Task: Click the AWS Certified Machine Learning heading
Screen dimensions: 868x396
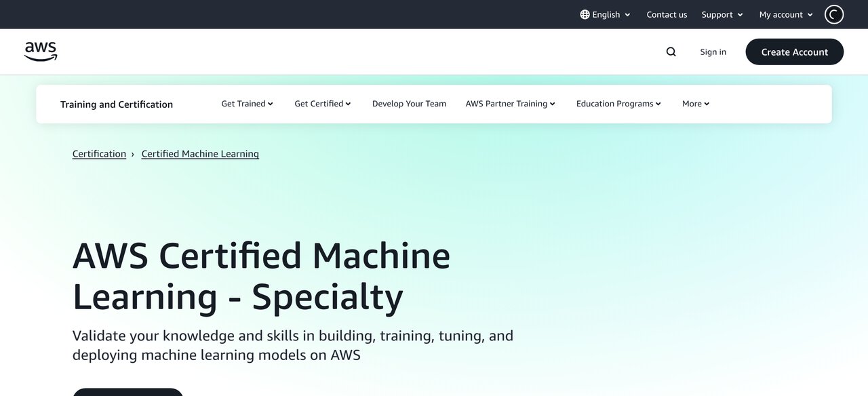Action: (261, 276)
